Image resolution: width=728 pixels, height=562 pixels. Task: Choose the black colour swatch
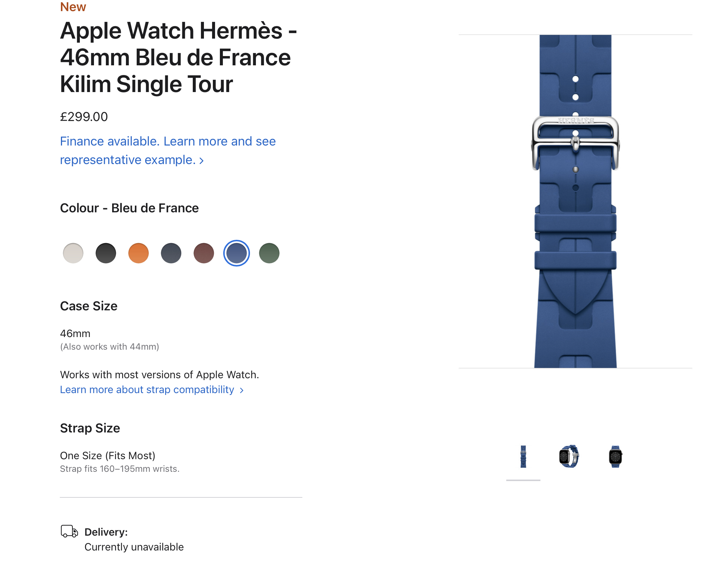106,253
